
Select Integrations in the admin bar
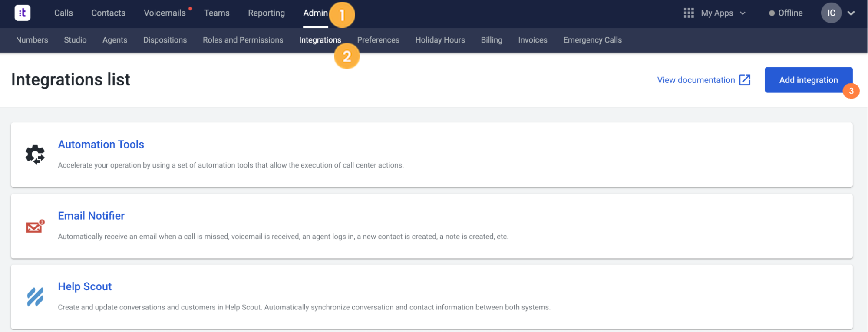coord(320,40)
